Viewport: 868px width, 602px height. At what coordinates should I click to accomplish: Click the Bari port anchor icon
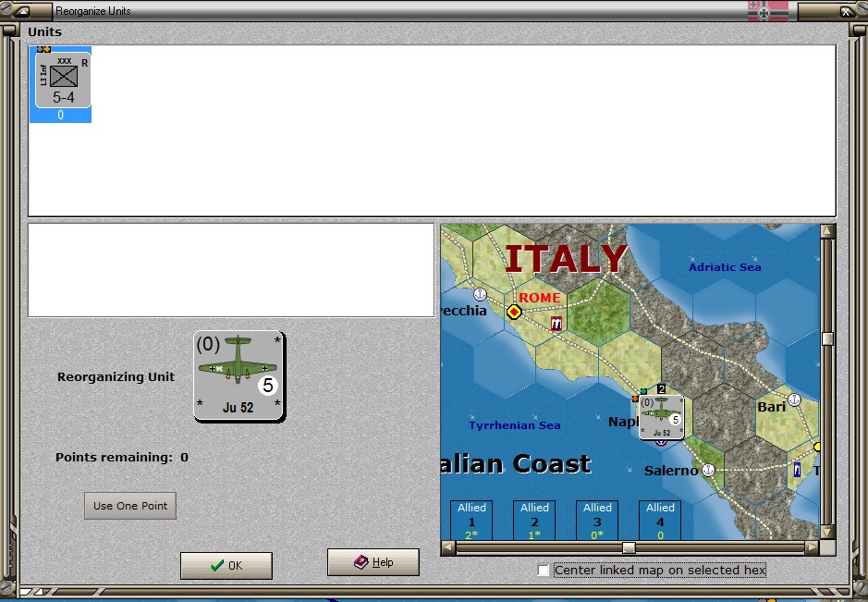pos(794,399)
